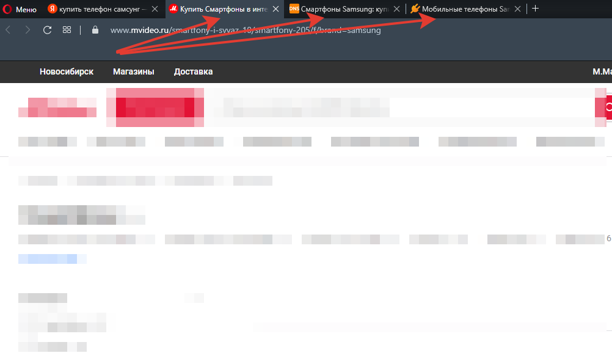Screen dimensions: 612x364
Task: Open the Новосибирск city selector
Action: [x=67, y=71]
